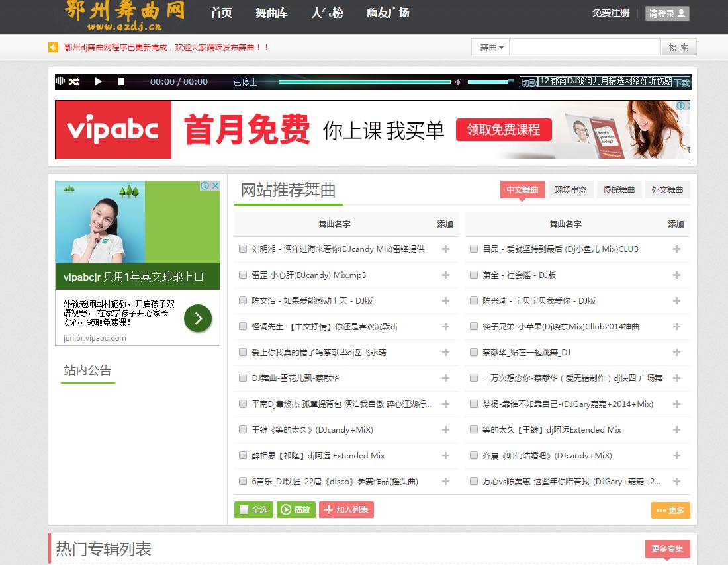Click the yellow announcement speaker icon
The height and width of the screenshot is (565, 728).
(x=54, y=48)
